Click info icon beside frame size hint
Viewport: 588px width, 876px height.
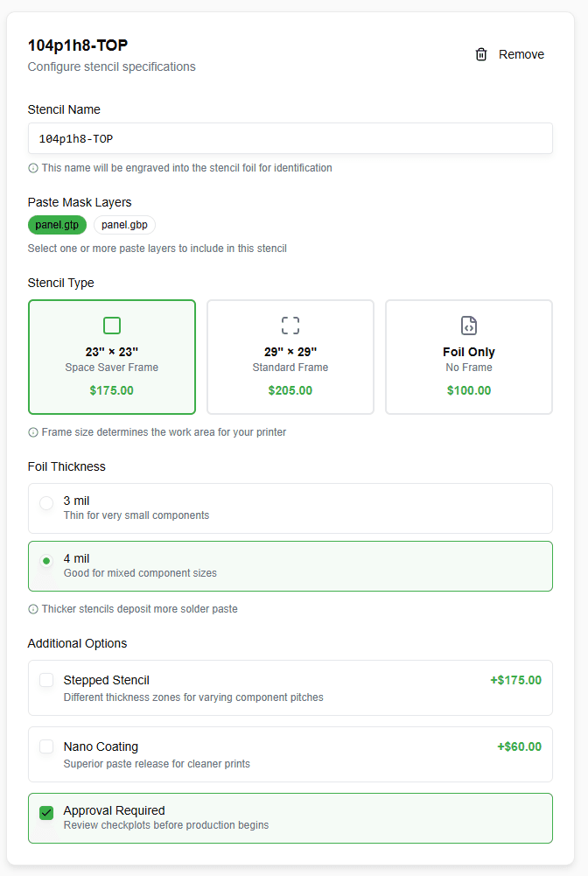[33, 432]
